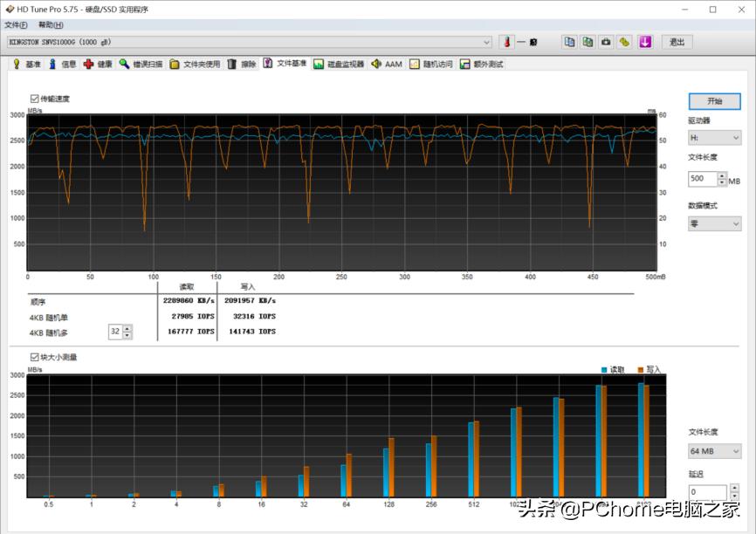The height and width of the screenshot is (534, 756).
Task: Click the 500 MB file length field
Action: coord(702,179)
